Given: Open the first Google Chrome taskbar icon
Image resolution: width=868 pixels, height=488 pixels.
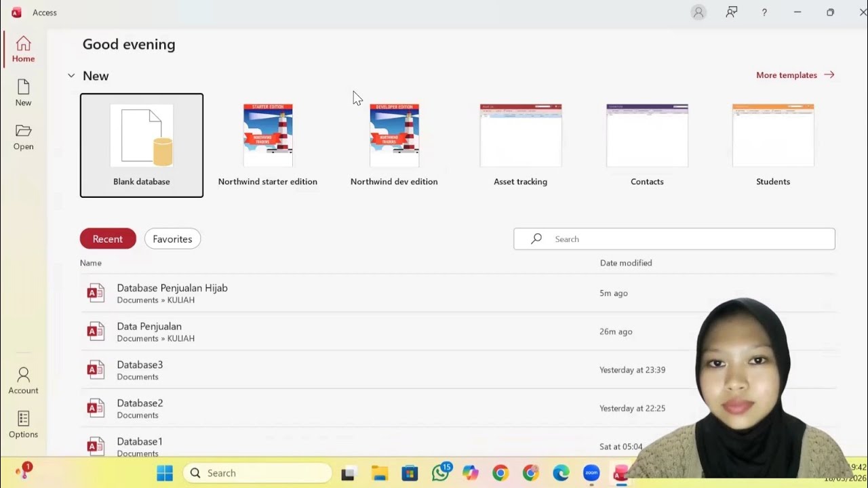Looking at the screenshot, I should click(500, 473).
